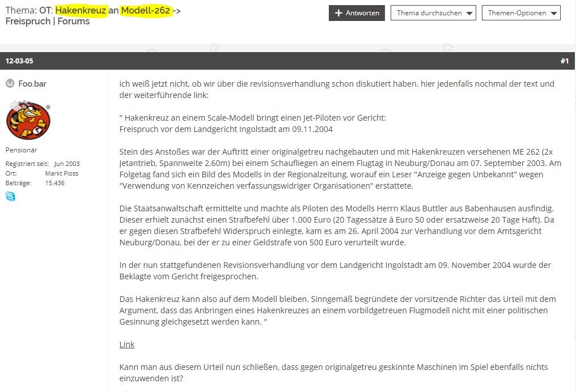Open Foo.bar's wasp avatar image
Viewport: 576px width, 392px height.
[x=28, y=120]
